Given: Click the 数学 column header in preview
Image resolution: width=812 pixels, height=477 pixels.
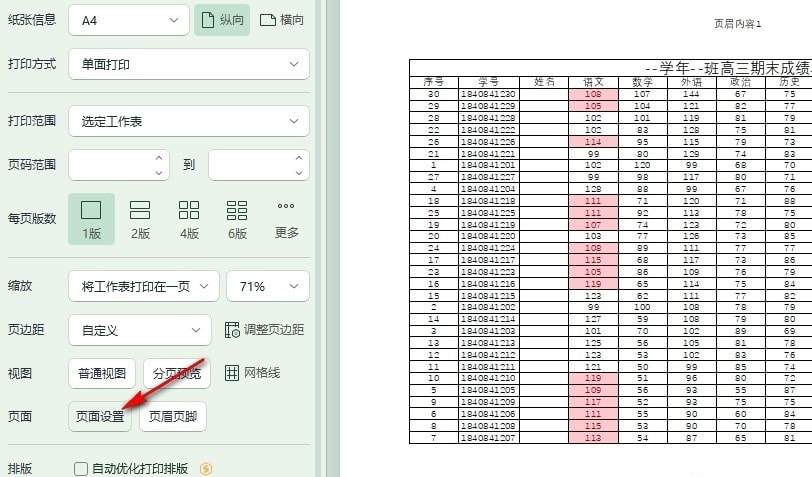Looking at the screenshot, I should [642, 82].
